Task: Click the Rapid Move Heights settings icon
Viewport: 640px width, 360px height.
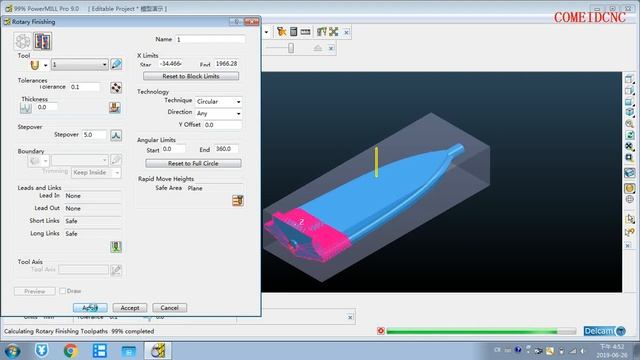Action: click(x=238, y=200)
